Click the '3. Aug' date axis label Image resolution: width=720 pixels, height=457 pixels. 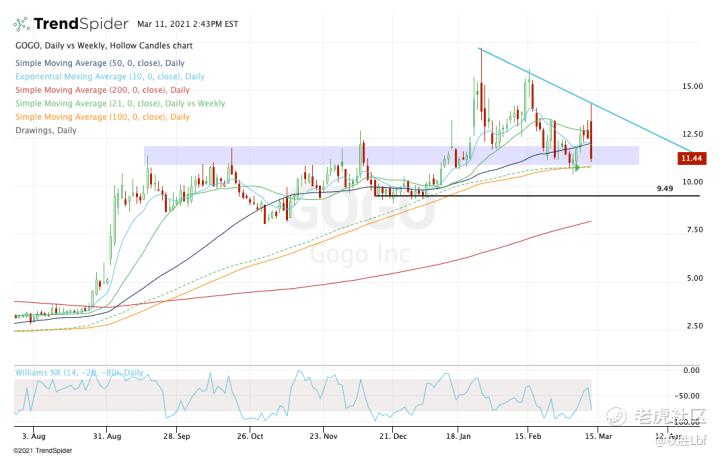coord(34,436)
